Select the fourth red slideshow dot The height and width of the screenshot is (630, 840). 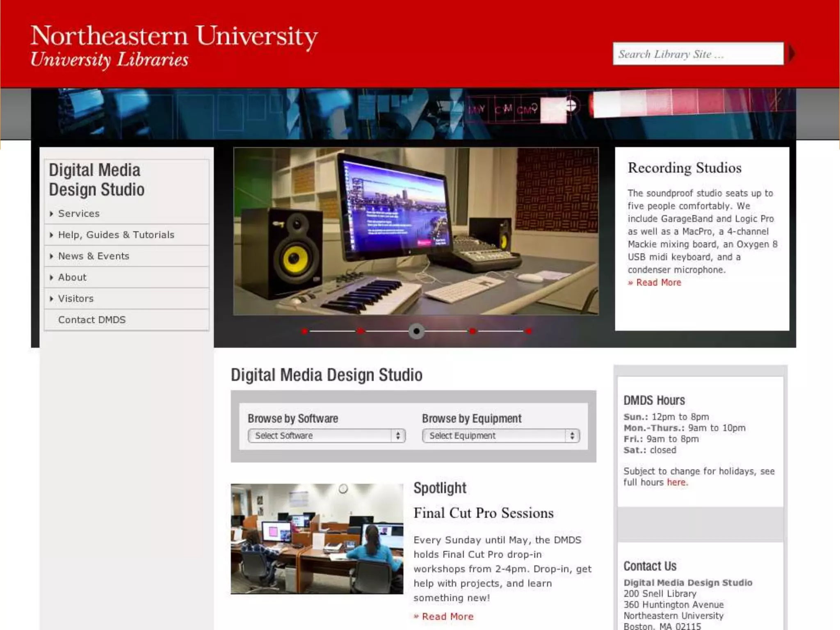click(472, 331)
